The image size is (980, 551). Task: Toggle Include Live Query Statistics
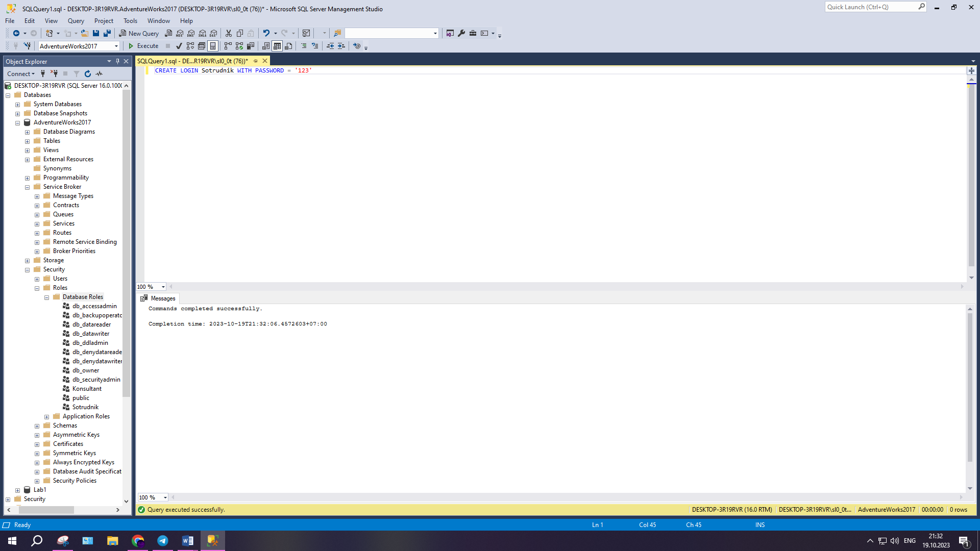coord(239,46)
